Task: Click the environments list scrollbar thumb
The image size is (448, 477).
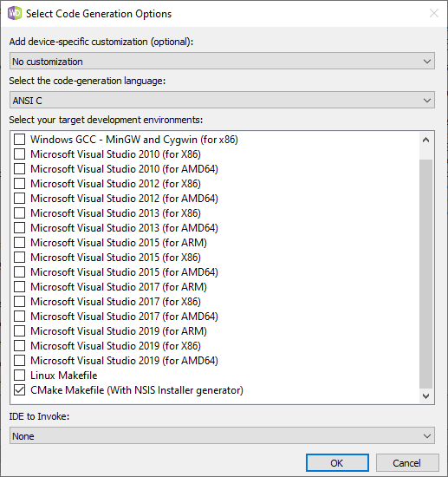Action: pos(425,274)
